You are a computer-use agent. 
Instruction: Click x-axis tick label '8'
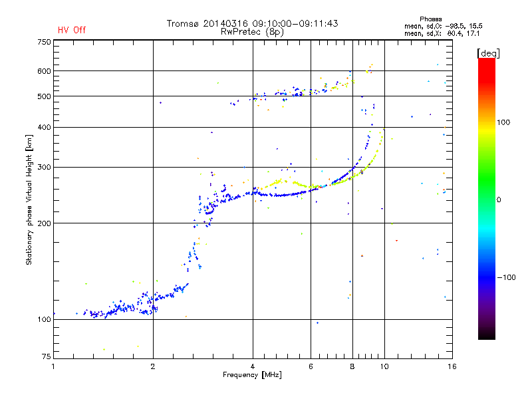352,366
